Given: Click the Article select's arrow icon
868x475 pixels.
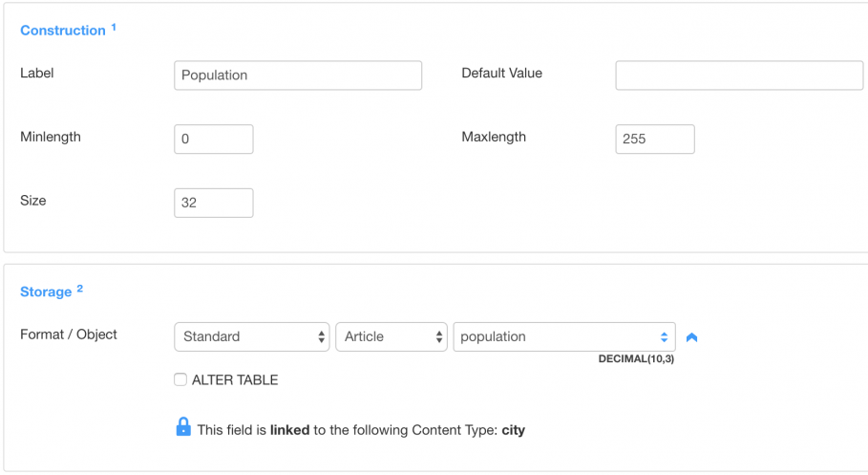Looking at the screenshot, I should [439, 337].
